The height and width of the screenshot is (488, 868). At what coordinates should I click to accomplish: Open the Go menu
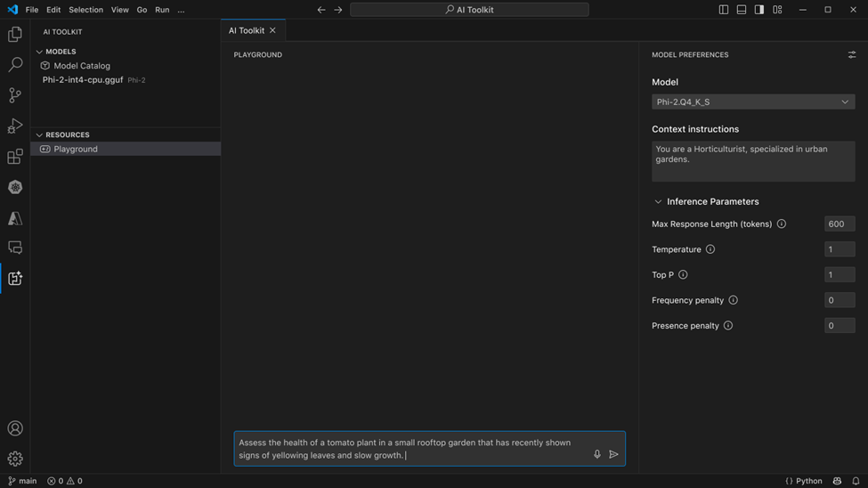tap(142, 10)
